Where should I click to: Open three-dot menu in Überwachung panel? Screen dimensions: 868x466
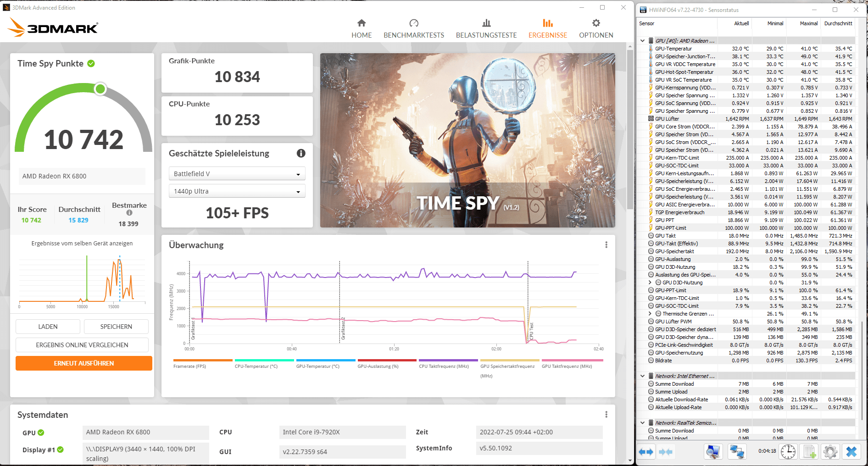(x=606, y=245)
